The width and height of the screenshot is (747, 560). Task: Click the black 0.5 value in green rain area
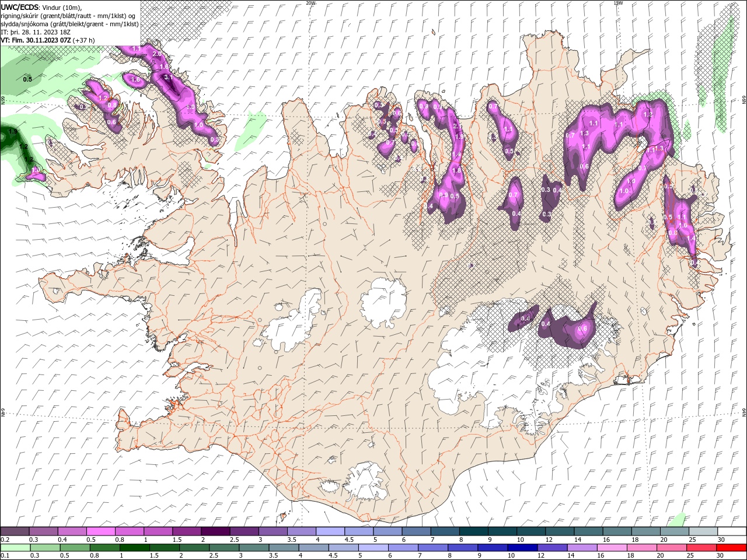pyautogui.click(x=27, y=79)
